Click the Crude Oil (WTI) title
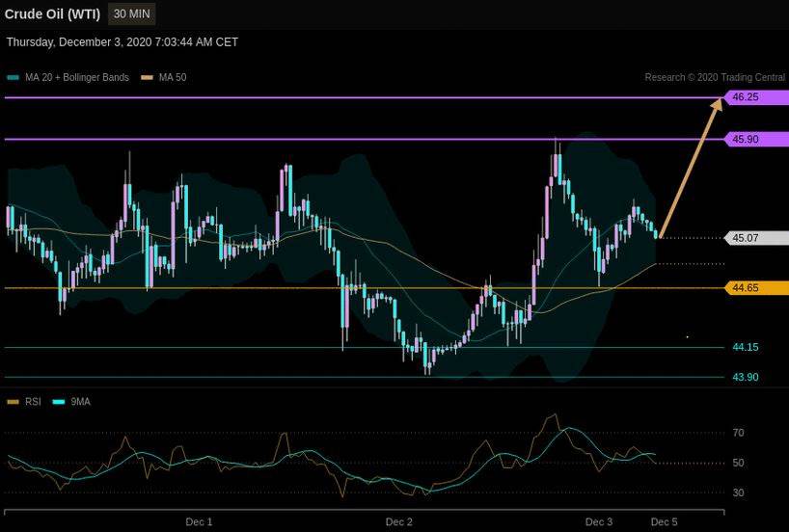 pos(52,14)
